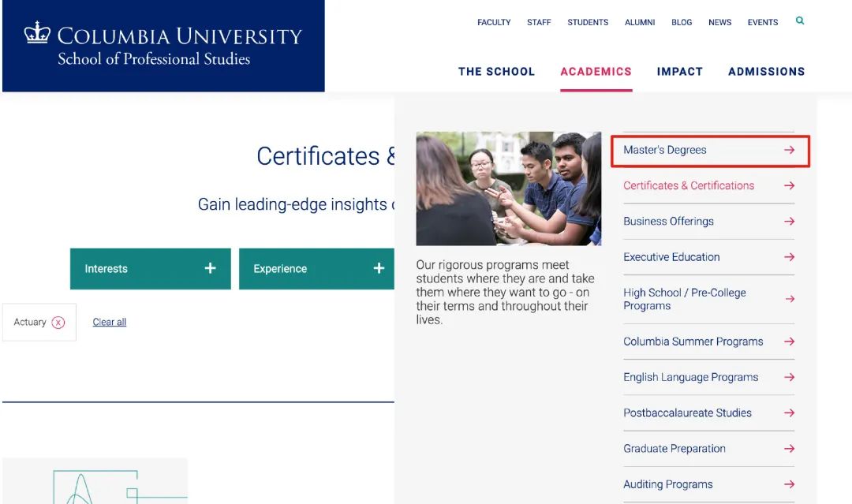Screen dimensions: 852x504
Task: Select the Admissions navigation item
Action: (766, 72)
